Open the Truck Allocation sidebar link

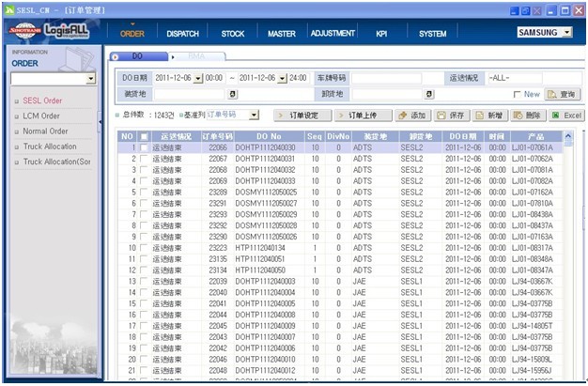point(50,147)
